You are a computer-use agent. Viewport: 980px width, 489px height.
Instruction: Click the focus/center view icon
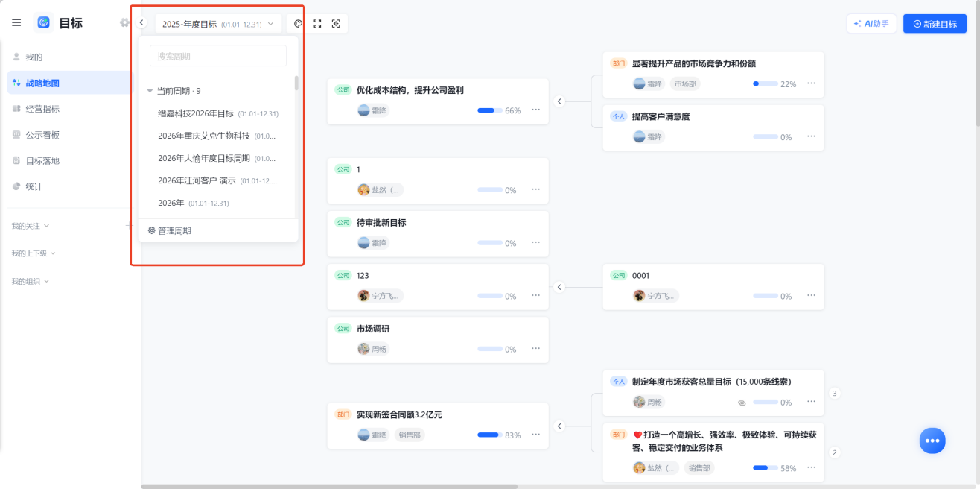click(336, 24)
